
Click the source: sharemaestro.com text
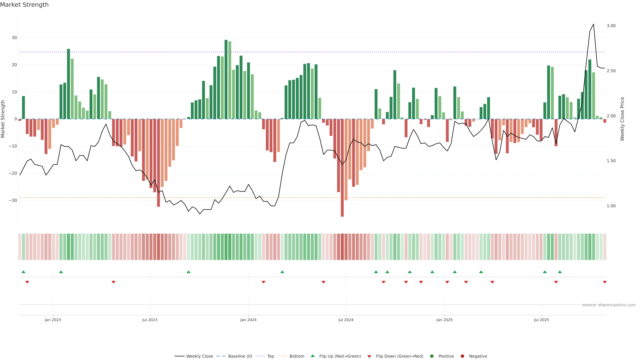point(609,305)
